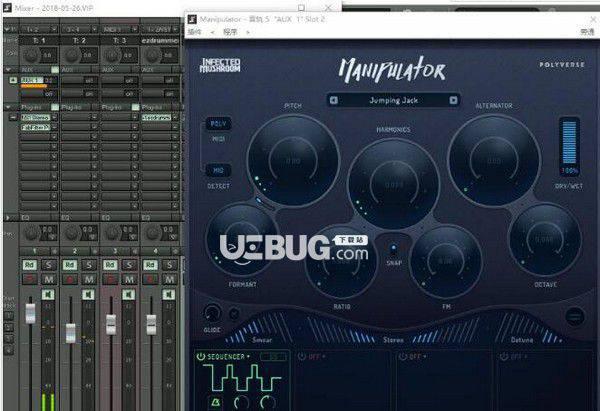Image resolution: width=600 pixels, height=411 pixels.
Task: Click channel 3 speaker monitor icon
Action: (x=129, y=294)
